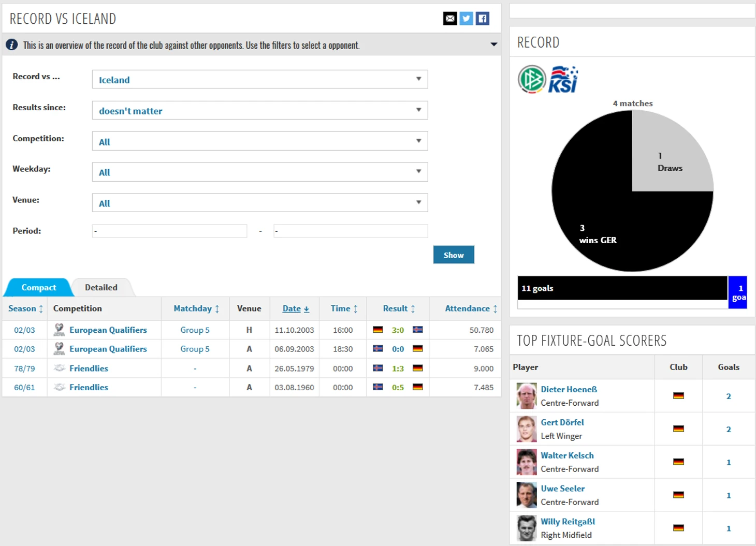Image resolution: width=756 pixels, height=546 pixels.
Task: Share the record via Twitter icon
Action: click(x=466, y=19)
